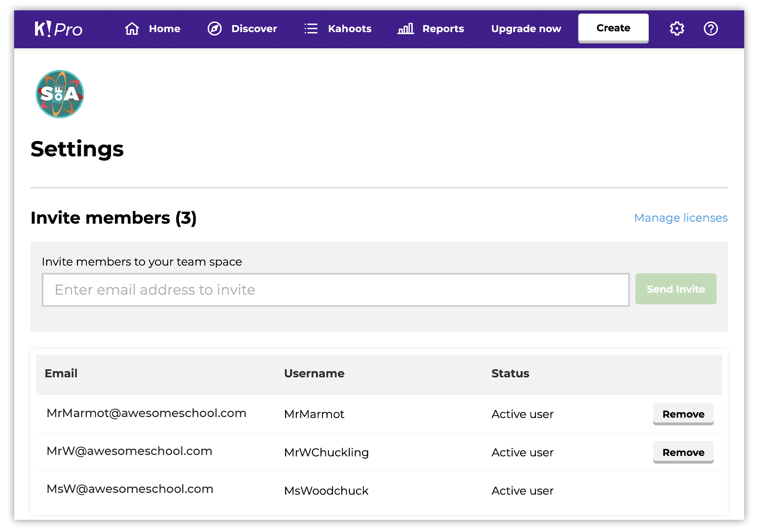Select email MrW@awesomeschool.com

click(129, 451)
